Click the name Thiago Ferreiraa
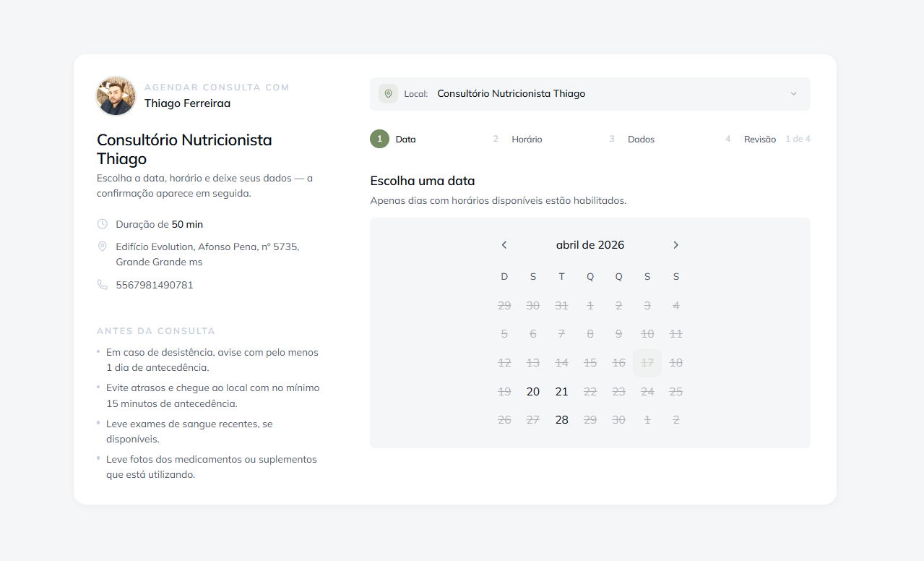This screenshot has height=561, width=924. [188, 103]
